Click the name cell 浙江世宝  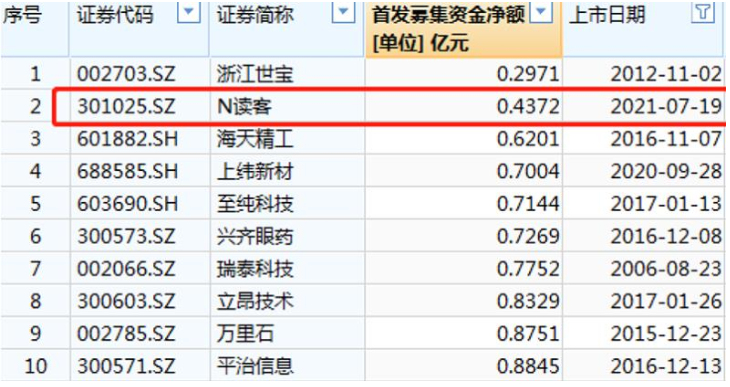(x=255, y=74)
